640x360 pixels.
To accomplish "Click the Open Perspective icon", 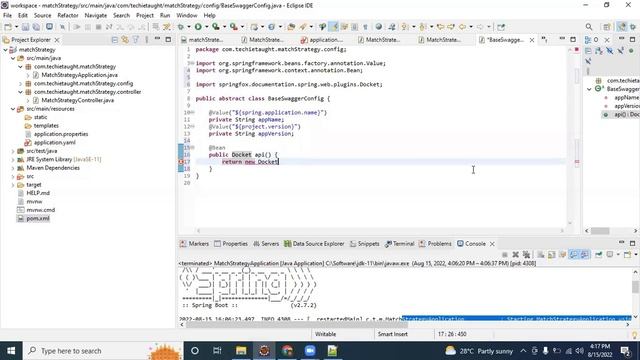I will (607, 27).
